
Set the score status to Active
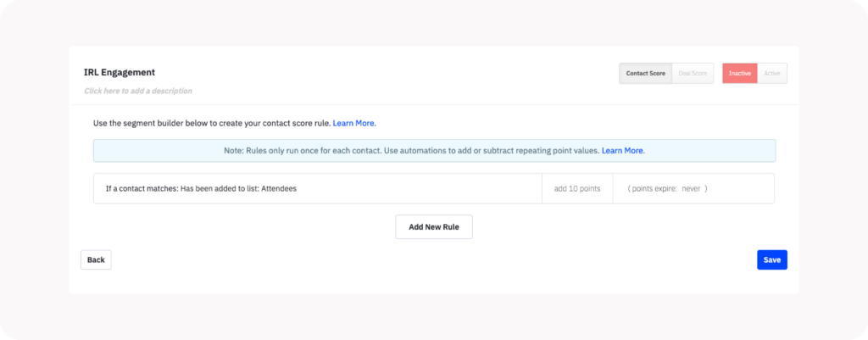(x=772, y=73)
